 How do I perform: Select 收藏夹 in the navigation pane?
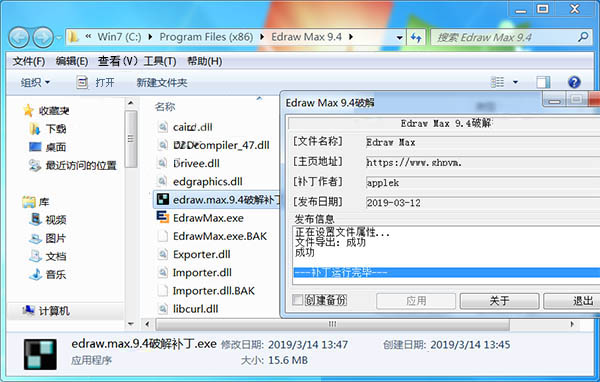[x=54, y=111]
